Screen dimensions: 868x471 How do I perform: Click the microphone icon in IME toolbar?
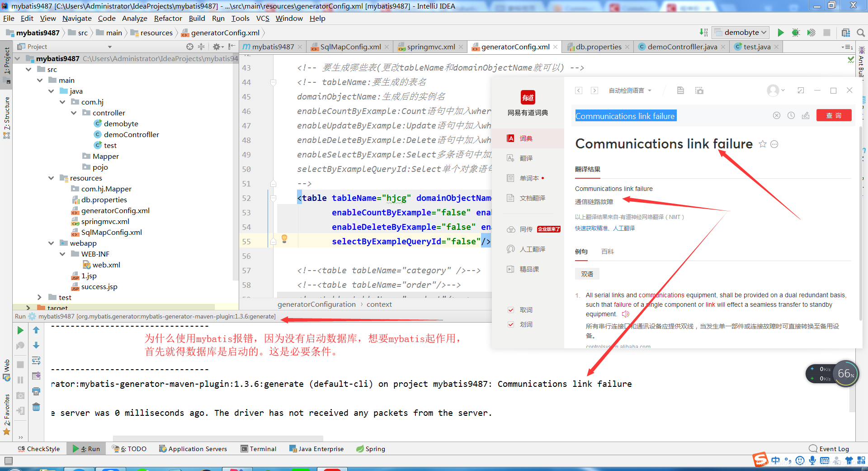[x=812, y=461]
